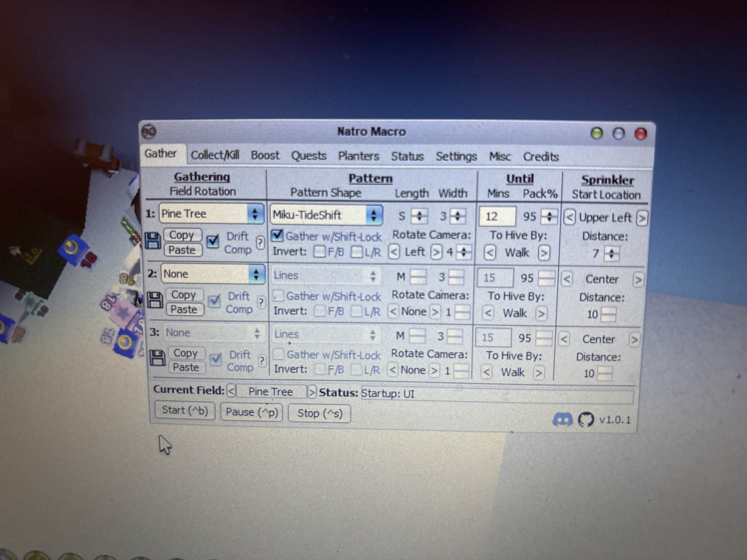Click the save disk icon in row 1

[153, 241]
